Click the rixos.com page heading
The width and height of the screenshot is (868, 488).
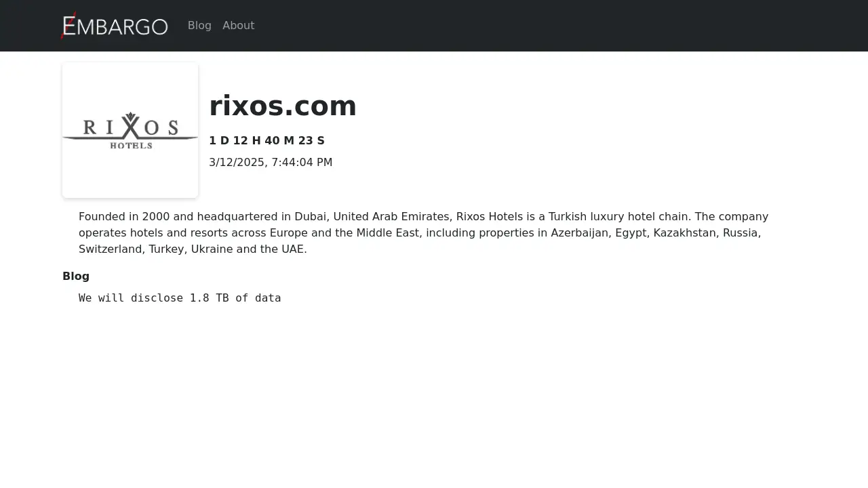tap(282, 106)
